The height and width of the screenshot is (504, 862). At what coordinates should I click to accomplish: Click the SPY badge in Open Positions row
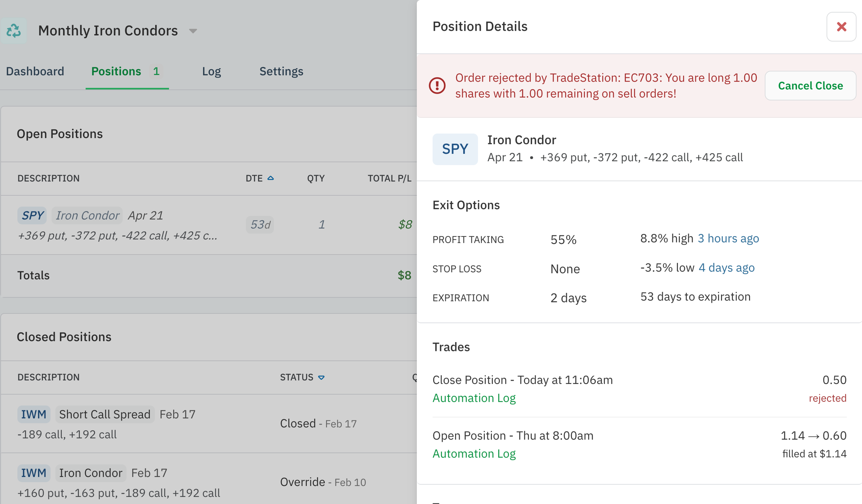point(32,215)
